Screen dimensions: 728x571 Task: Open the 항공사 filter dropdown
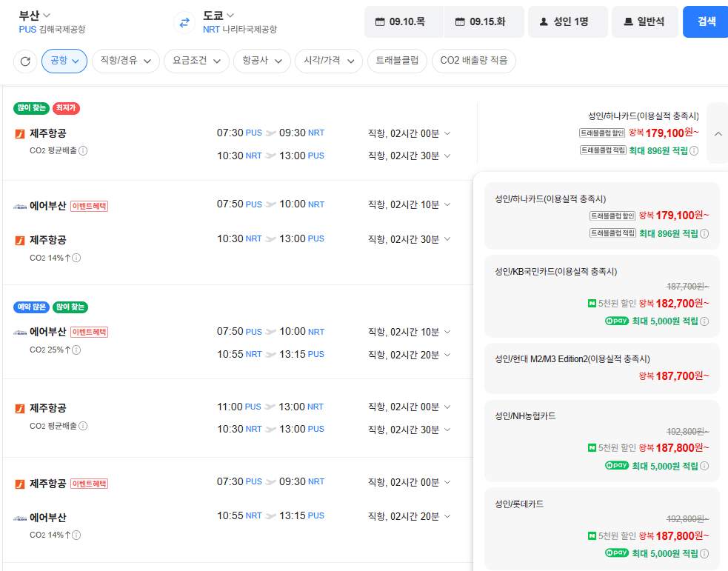tap(262, 61)
